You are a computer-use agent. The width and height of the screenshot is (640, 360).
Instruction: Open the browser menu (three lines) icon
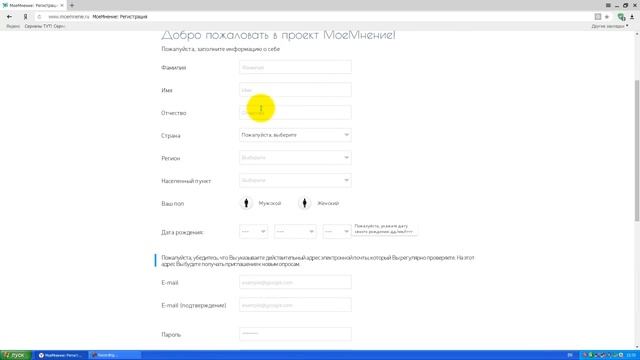click(x=608, y=5)
